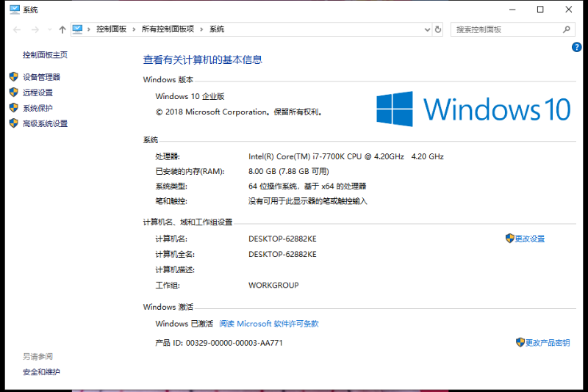Screen dimensions: 588x392
Task: Select 所有控制面板项 breadcrumb
Action: (168, 29)
